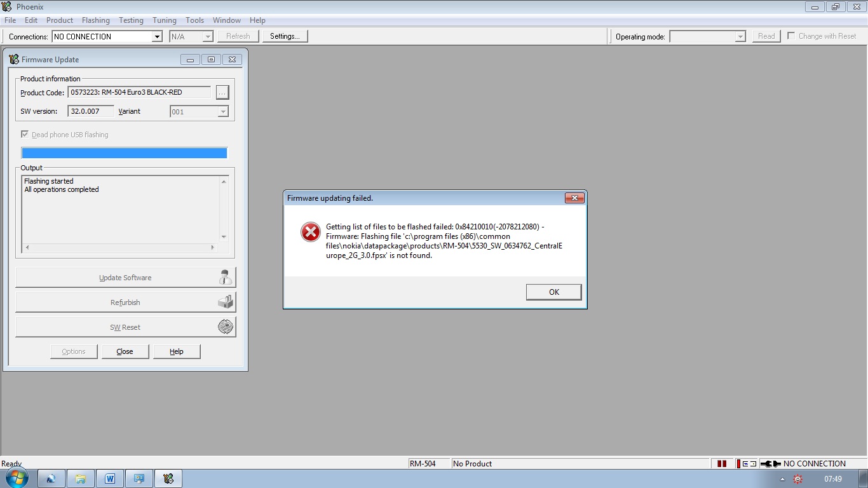This screenshot has height=488, width=868.
Task: Click the red bars status bar icon
Action: click(722, 463)
